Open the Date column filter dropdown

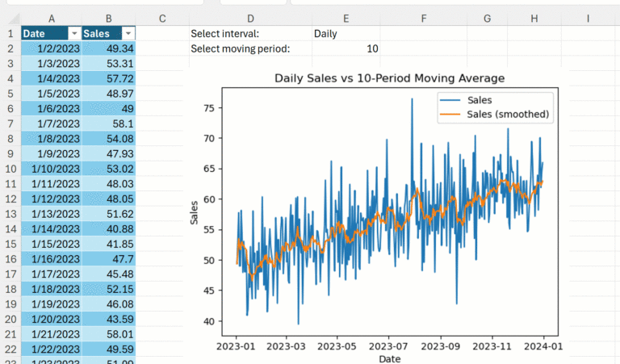coord(74,33)
